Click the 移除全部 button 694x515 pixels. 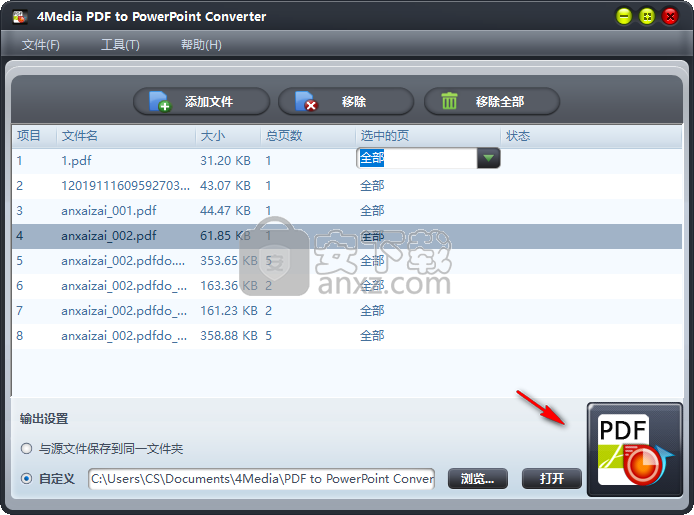(492, 101)
